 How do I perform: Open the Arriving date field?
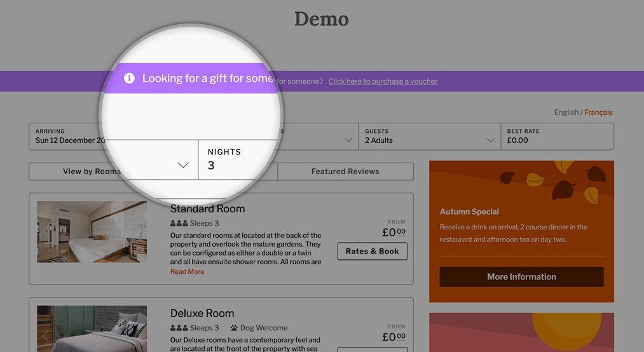point(70,136)
